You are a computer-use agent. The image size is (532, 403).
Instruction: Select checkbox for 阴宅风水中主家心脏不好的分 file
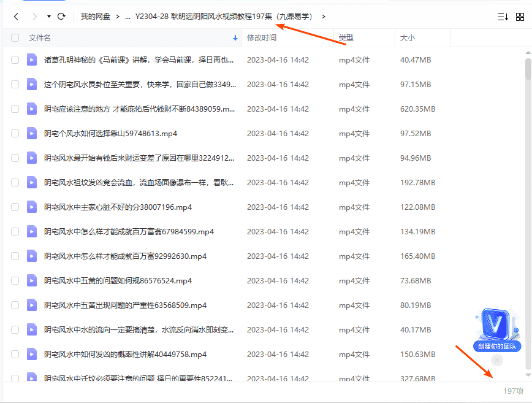pos(15,207)
